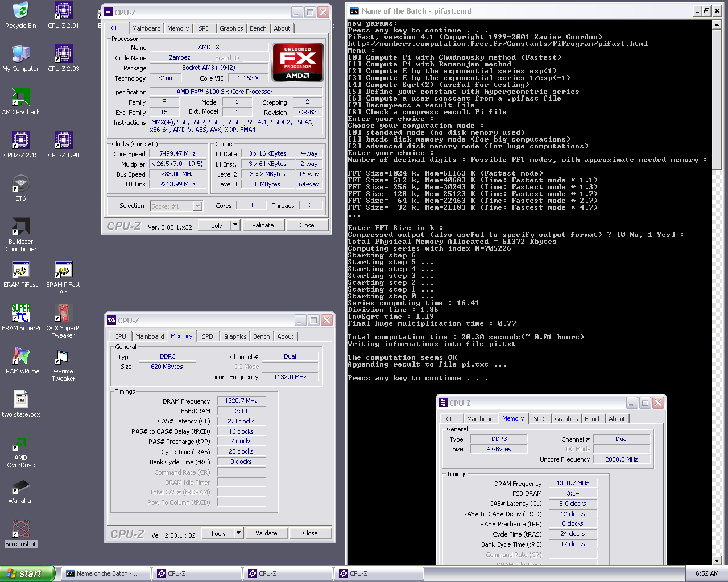
Task: Click the Uncore Frequency value 2830.0 MHz
Action: (x=622, y=459)
